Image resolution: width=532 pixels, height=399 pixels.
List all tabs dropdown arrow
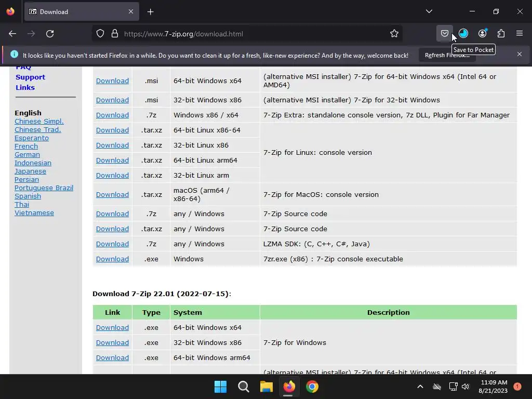click(429, 11)
